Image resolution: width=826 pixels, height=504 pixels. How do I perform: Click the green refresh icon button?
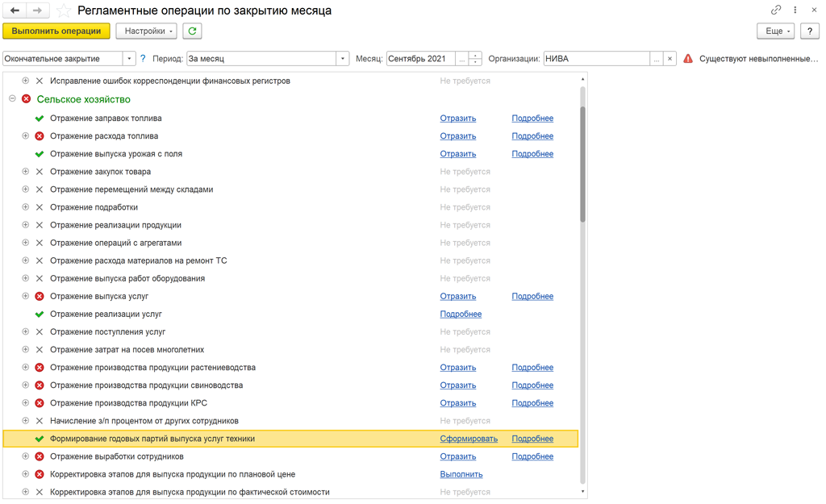point(192,31)
